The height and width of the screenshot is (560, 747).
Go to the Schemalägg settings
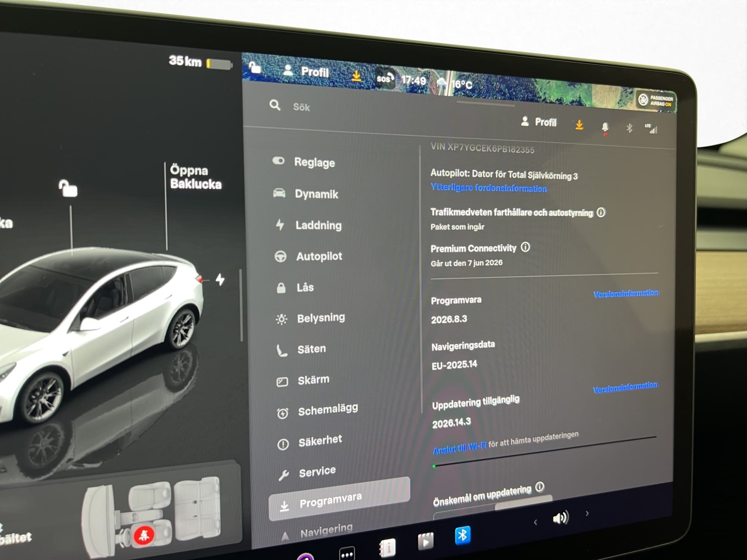pyautogui.click(x=317, y=410)
